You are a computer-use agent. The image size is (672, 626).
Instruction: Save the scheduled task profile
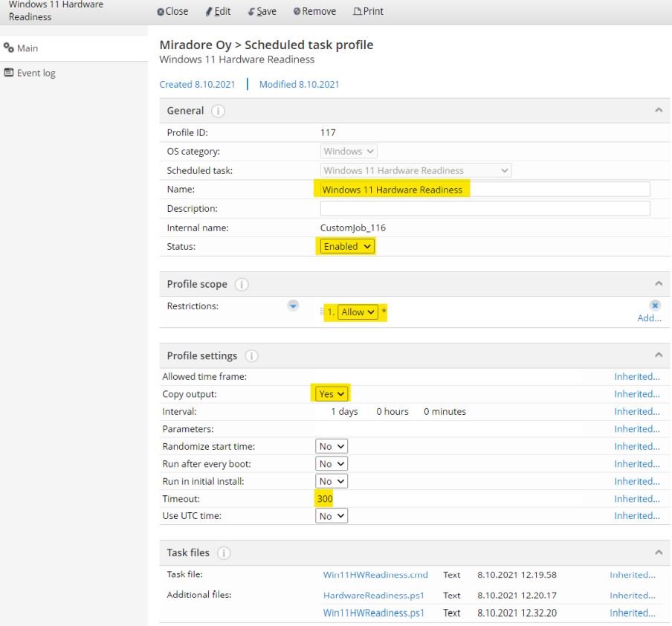(262, 12)
